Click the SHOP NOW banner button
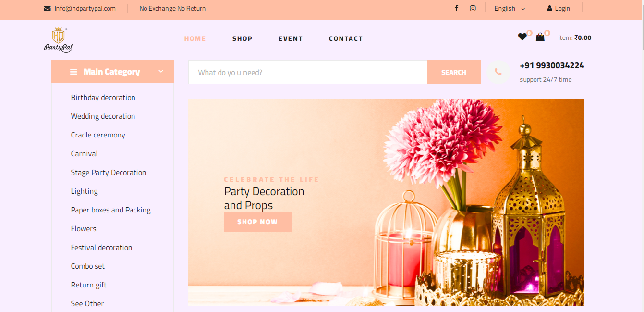The width and height of the screenshot is (644, 312). point(258,222)
